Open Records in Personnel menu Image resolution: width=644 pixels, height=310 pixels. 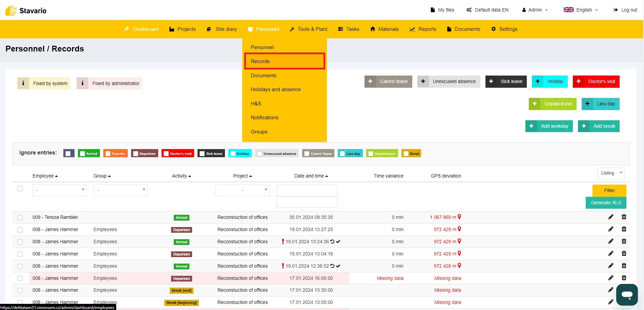pos(285,61)
